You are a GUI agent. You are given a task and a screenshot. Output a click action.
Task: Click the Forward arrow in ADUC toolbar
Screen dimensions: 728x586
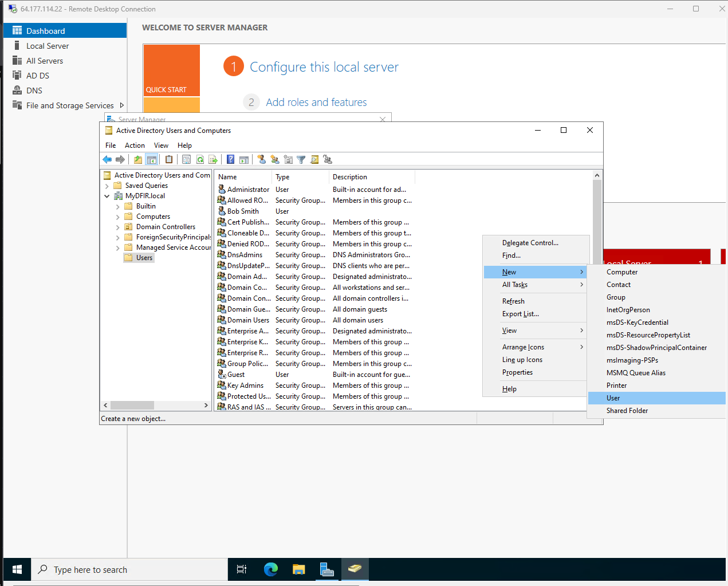(120, 159)
